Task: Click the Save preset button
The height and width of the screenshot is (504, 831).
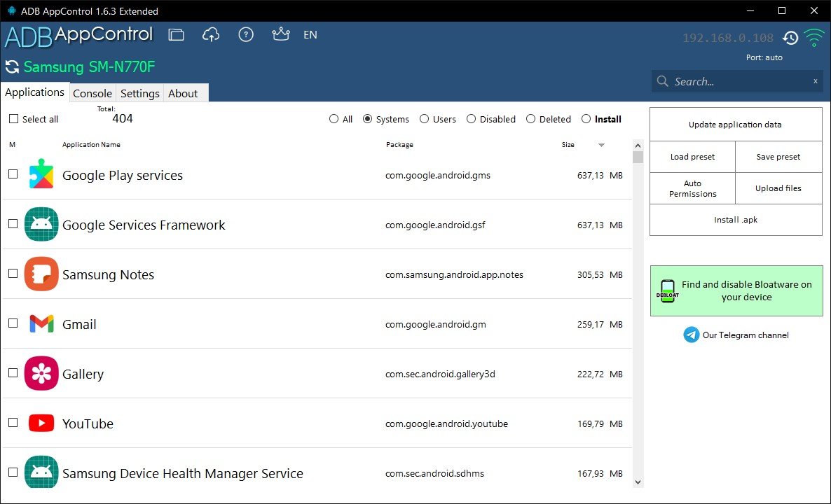Action: click(778, 157)
